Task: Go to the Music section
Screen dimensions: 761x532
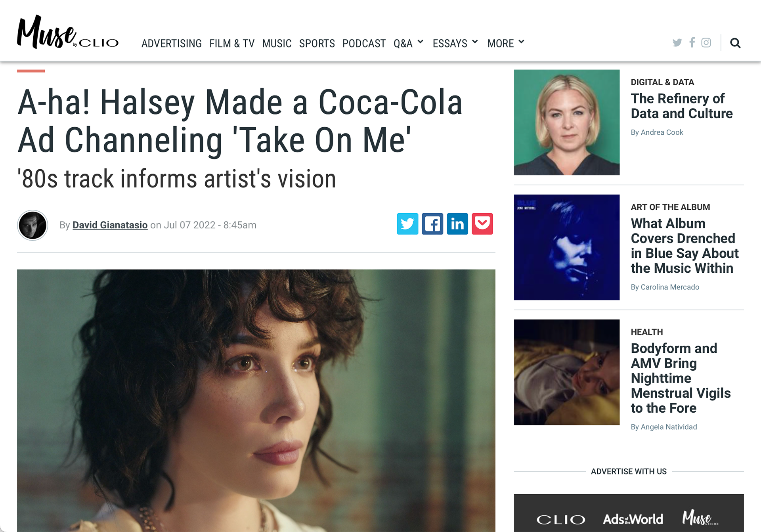Action: point(277,43)
